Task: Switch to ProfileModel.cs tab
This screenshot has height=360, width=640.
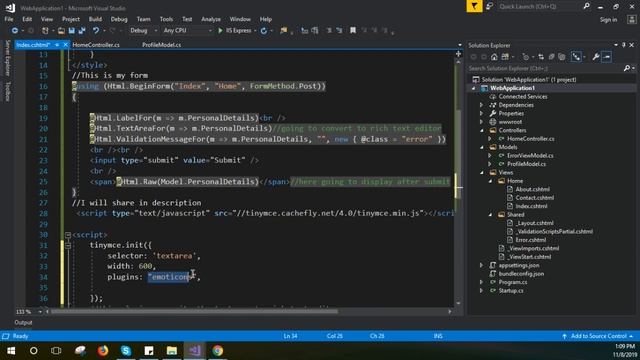Action: [x=162, y=45]
